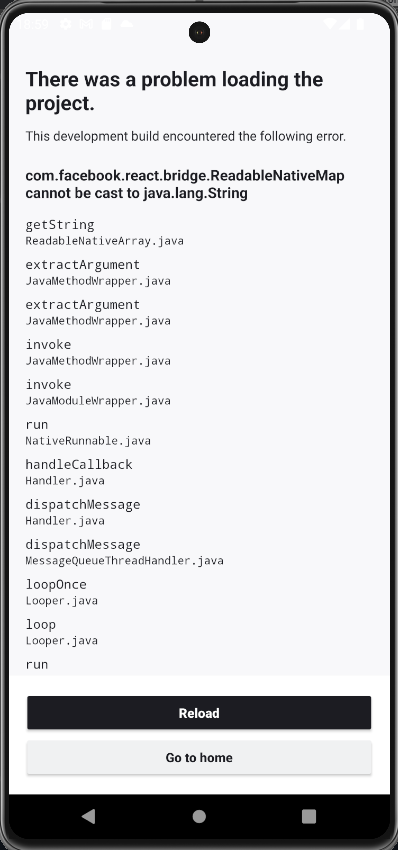
Task: Tap the Gmail notification icon in status bar
Action: click(86, 24)
